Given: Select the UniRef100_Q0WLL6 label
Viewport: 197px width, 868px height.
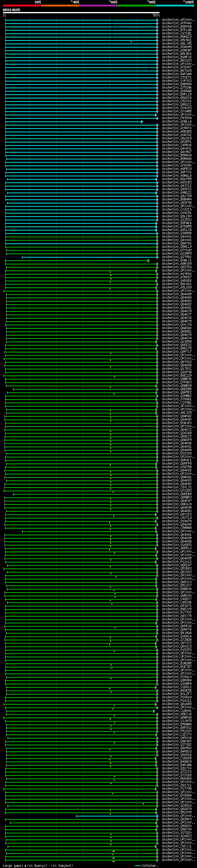Looking at the screenshot, I should point(177,121).
